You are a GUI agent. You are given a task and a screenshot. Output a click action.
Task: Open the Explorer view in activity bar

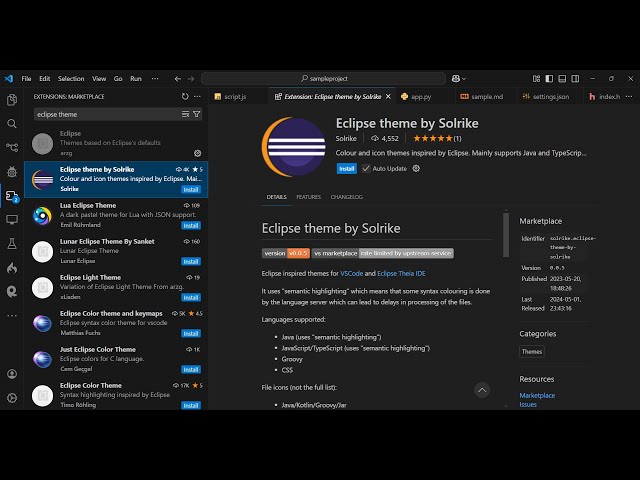tap(12, 100)
